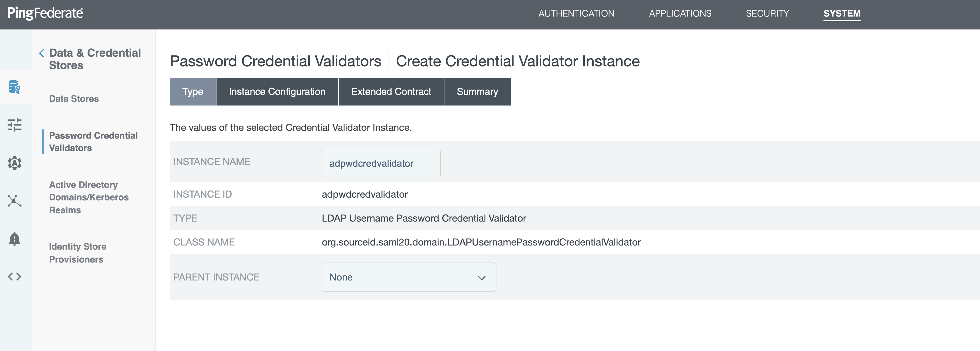Click the gear with letter A icon
Screen dimensions: 980x351
[14, 163]
